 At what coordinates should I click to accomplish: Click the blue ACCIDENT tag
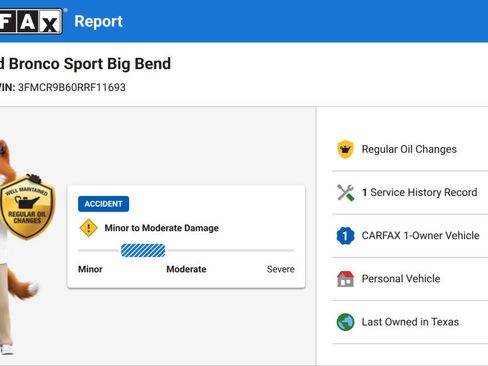point(103,204)
